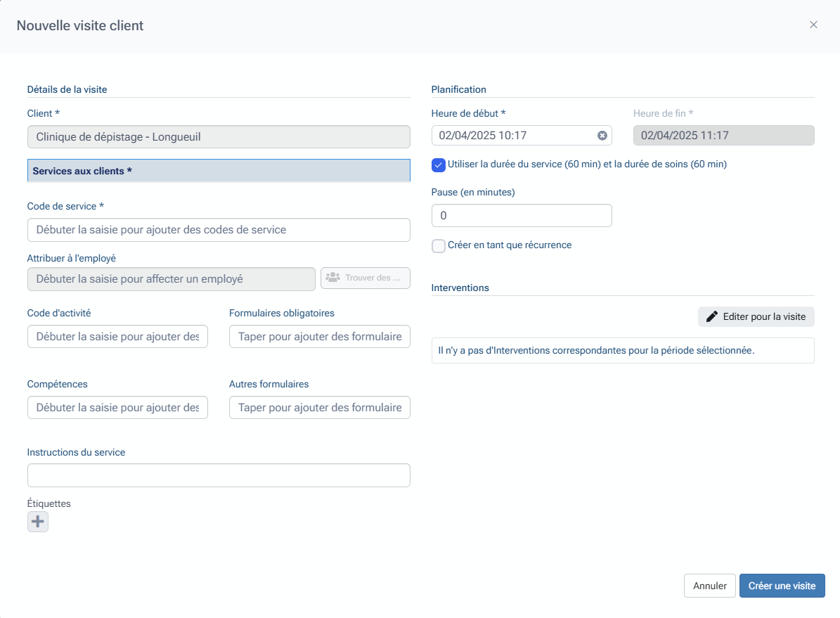Image resolution: width=840 pixels, height=618 pixels.
Task: Click the plus icon under Étiquettes
Action: (38, 522)
